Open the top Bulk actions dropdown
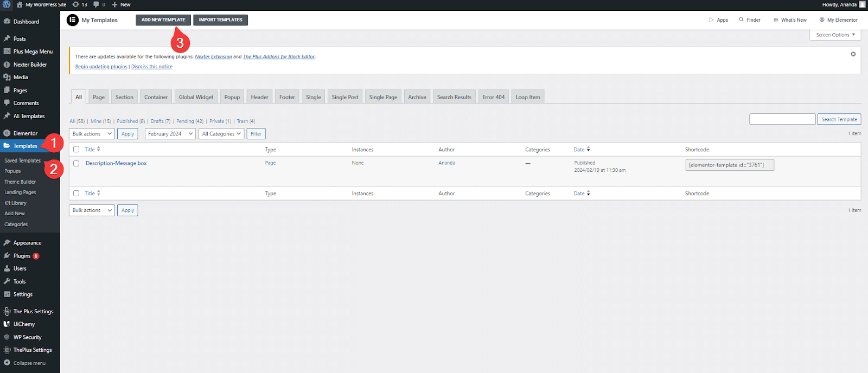Viewport: 868px width, 373px height. (92, 134)
